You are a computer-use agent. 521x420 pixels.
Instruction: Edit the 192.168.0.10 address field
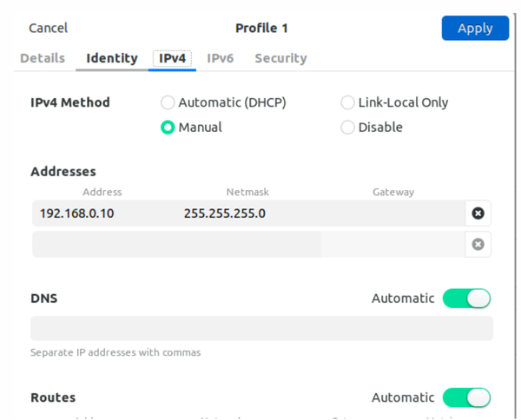[x=105, y=213]
